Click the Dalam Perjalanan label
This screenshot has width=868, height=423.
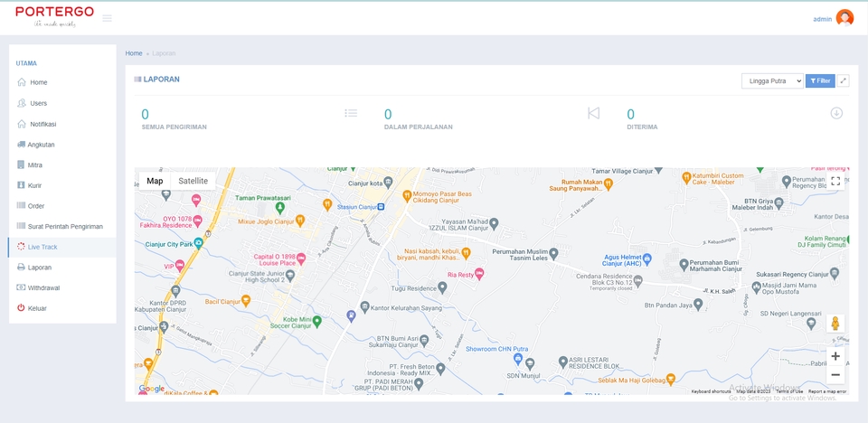pos(418,127)
